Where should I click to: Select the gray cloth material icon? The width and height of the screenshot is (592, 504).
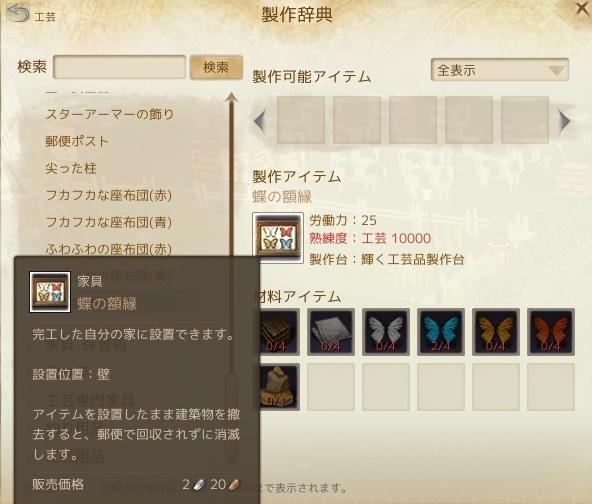331,332
